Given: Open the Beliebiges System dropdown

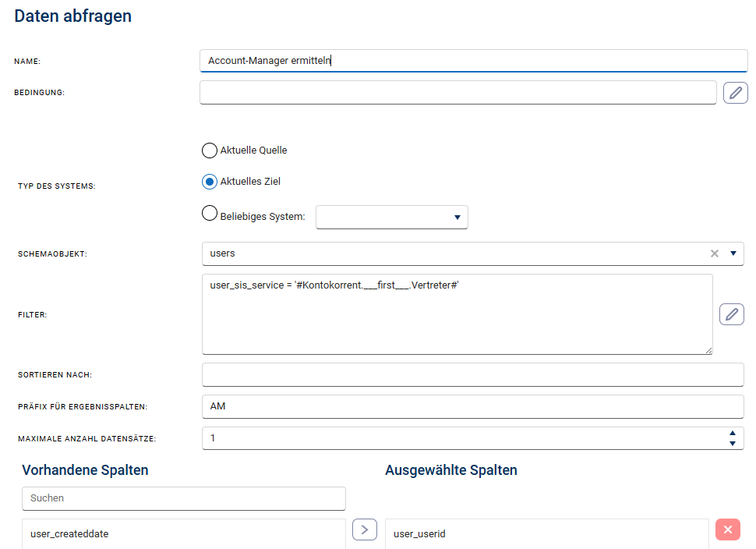Looking at the screenshot, I should coord(391,217).
